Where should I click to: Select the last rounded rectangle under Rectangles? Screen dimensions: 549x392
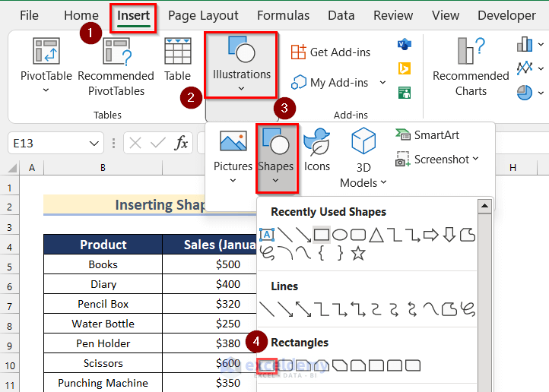point(413,365)
